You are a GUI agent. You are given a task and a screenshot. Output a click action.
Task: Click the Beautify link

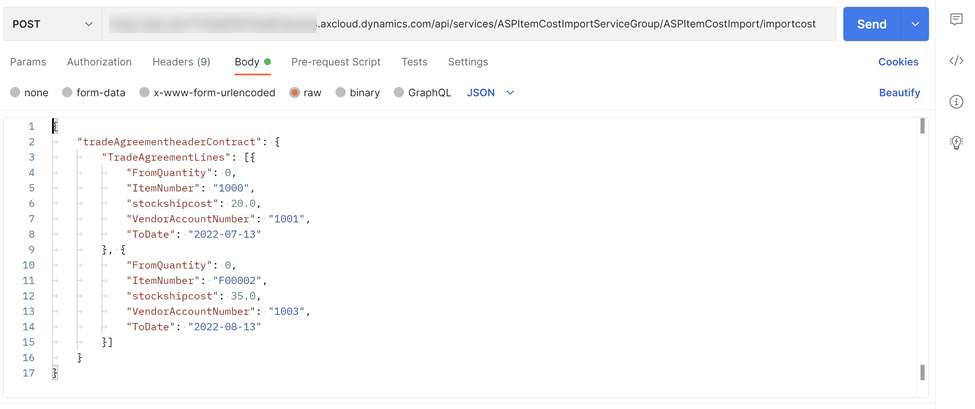click(899, 93)
